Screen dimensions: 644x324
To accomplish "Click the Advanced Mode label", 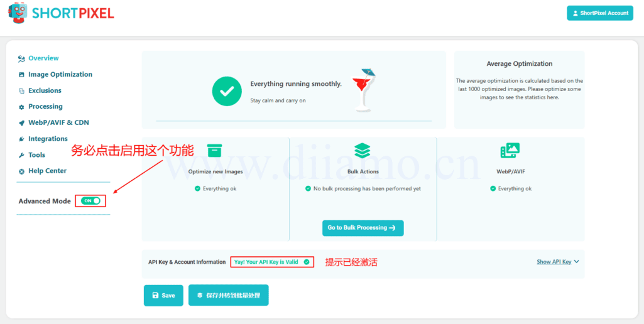I will coord(45,201).
